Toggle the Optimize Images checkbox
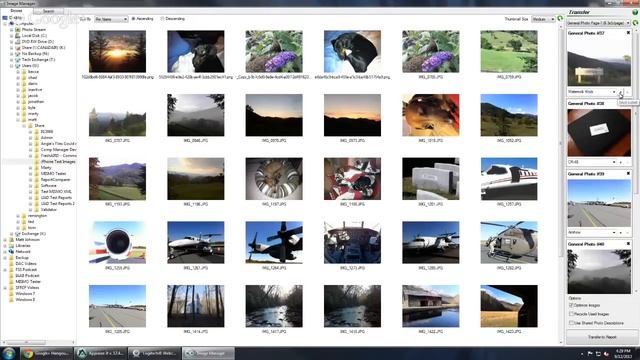 pos(571,305)
